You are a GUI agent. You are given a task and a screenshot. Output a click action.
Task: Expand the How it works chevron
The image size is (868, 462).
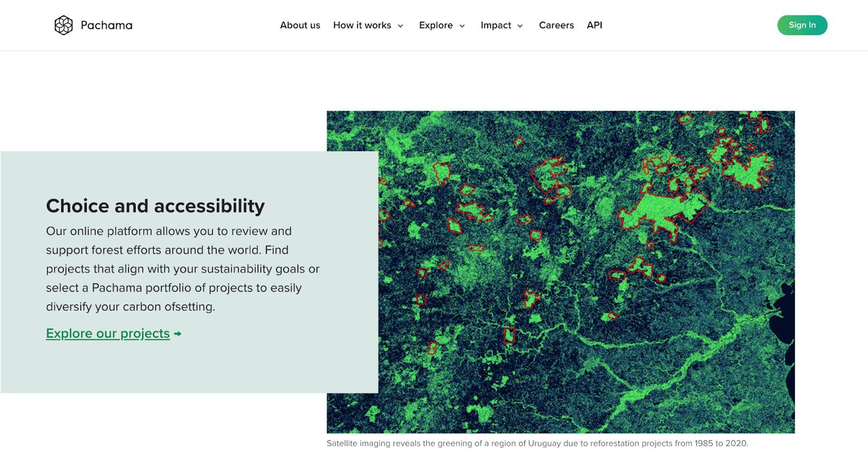[400, 26]
